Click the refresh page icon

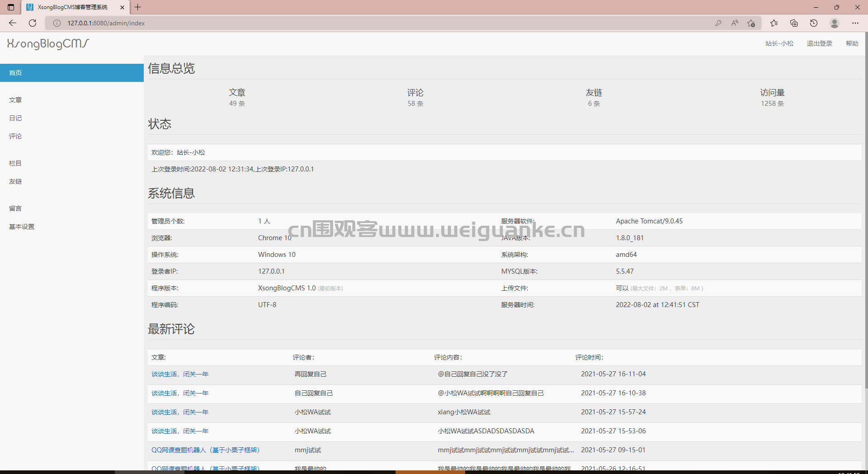[x=33, y=23]
